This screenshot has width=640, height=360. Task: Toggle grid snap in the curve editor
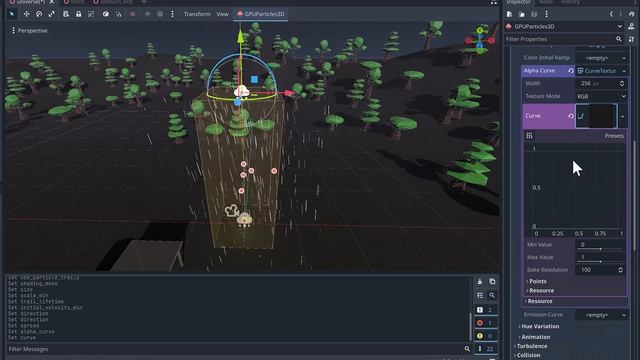pos(529,136)
